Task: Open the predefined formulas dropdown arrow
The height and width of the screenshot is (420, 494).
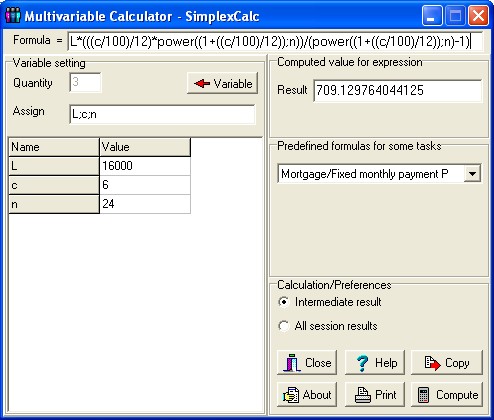Action: (472, 173)
